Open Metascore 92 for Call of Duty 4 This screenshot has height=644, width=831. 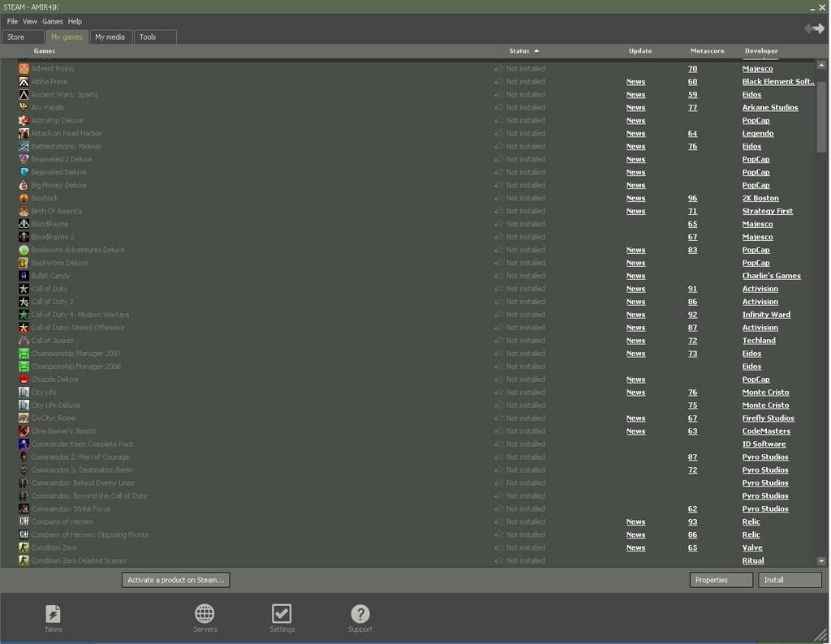click(692, 315)
